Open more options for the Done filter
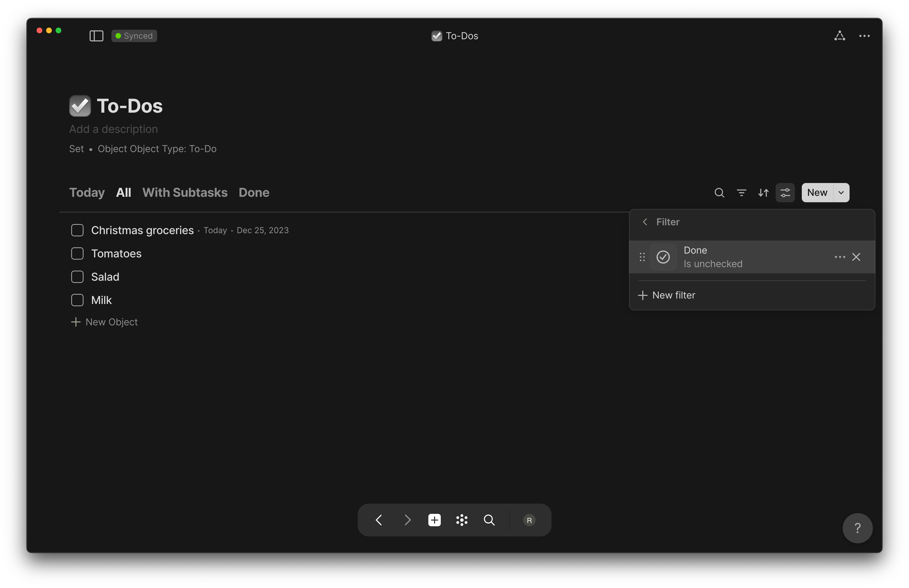The height and width of the screenshot is (588, 909). (840, 257)
